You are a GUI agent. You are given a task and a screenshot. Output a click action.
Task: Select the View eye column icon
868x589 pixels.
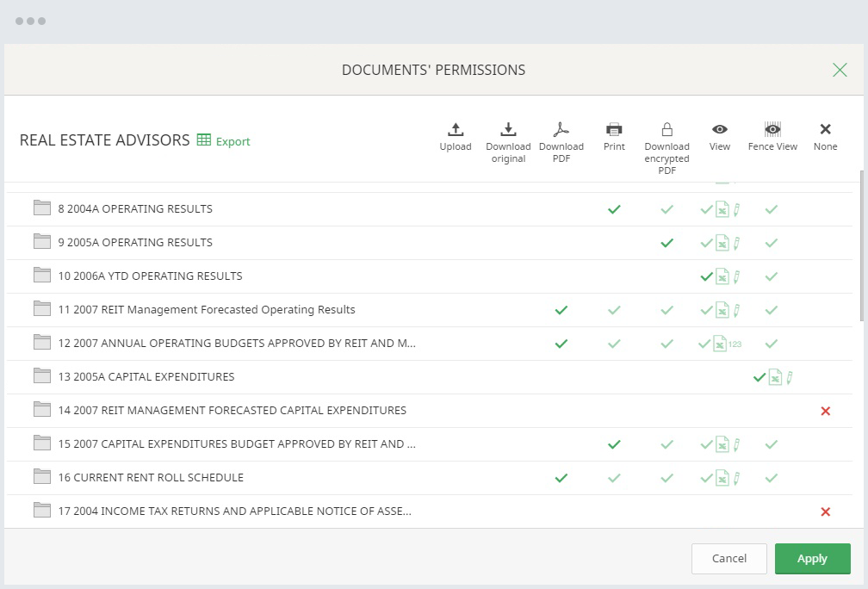coord(720,129)
